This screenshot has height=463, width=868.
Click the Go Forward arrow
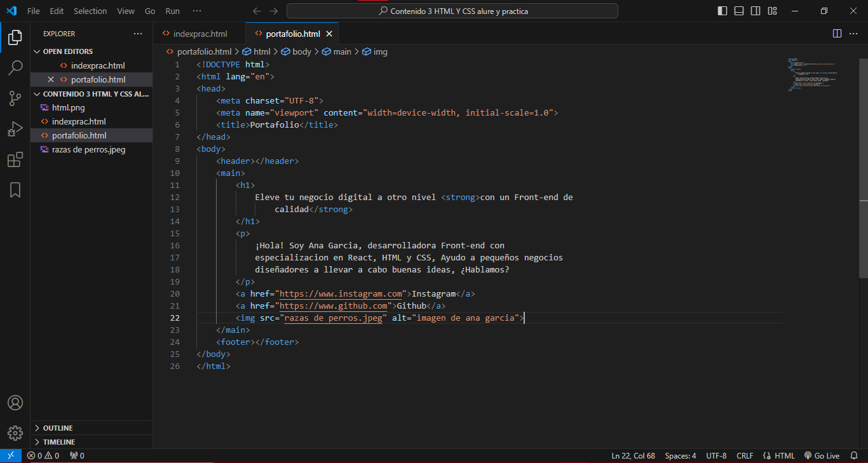[x=274, y=11]
